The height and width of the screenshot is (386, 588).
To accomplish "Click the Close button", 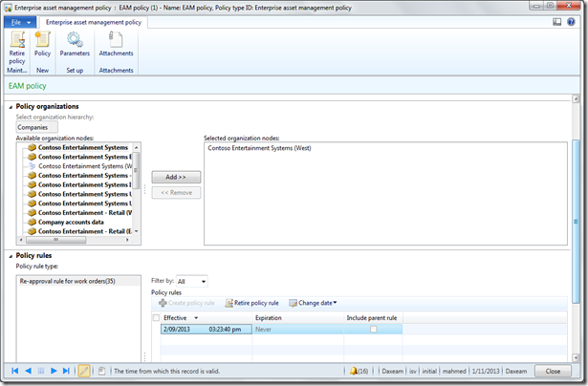I will pyautogui.click(x=553, y=371).
